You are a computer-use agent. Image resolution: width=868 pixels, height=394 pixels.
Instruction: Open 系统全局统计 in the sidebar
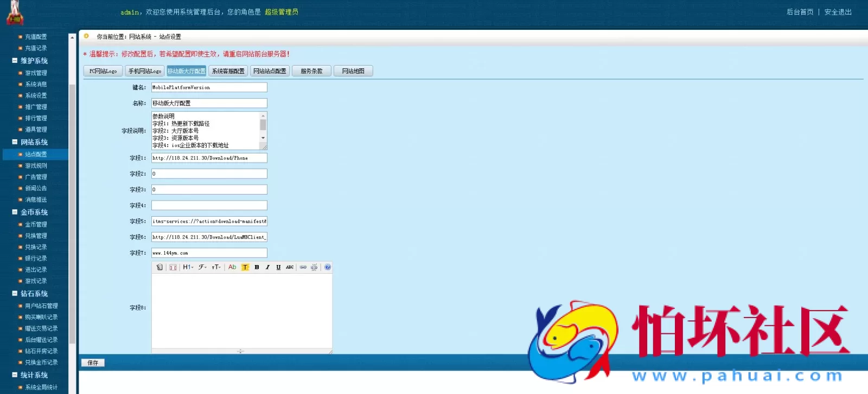(41, 387)
